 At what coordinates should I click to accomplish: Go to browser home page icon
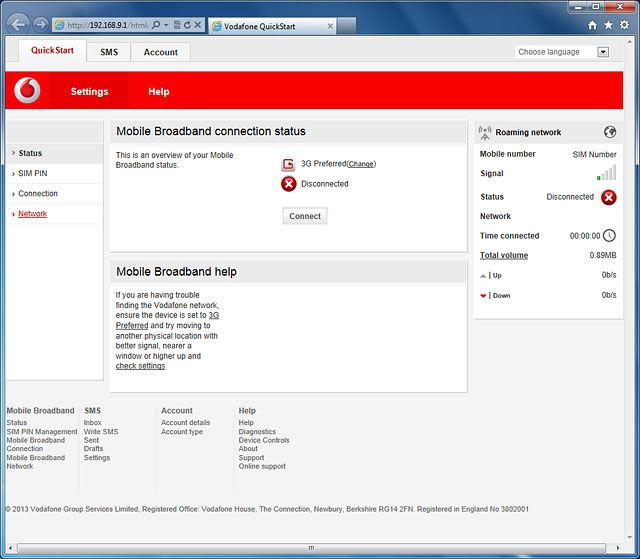click(x=593, y=24)
